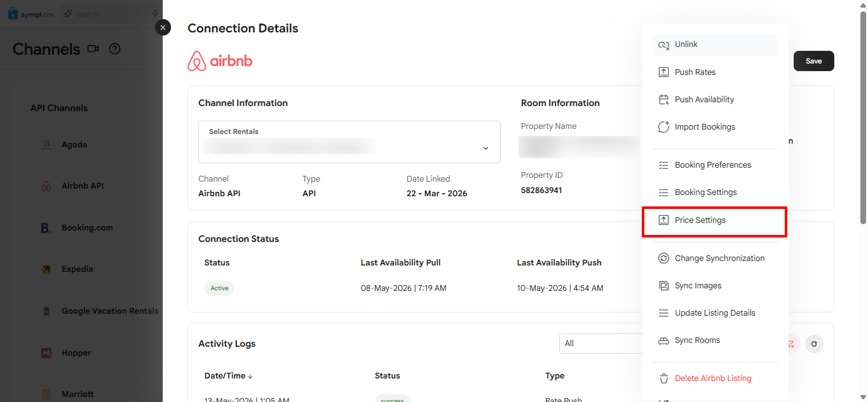Click the Delete listing trash icon
Screen dimensions: 868x402
point(663,378)
